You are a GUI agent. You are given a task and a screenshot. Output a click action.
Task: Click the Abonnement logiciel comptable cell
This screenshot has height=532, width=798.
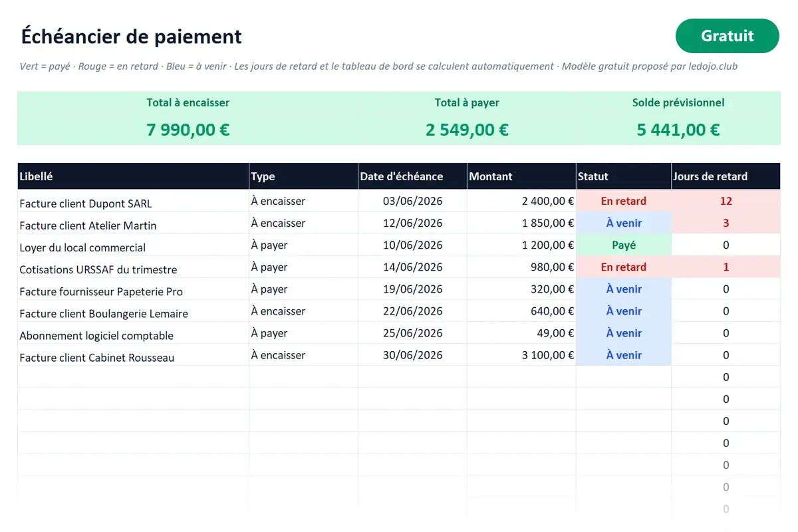click(x=133, y=332)
